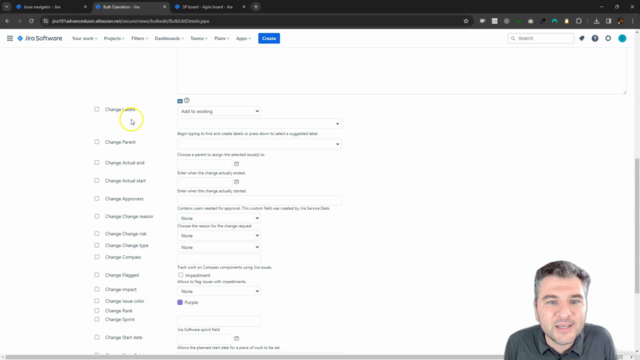640x360 pixels.
Task: Check the Change Sprint checkbox
Action: click(x=97, y=319)
